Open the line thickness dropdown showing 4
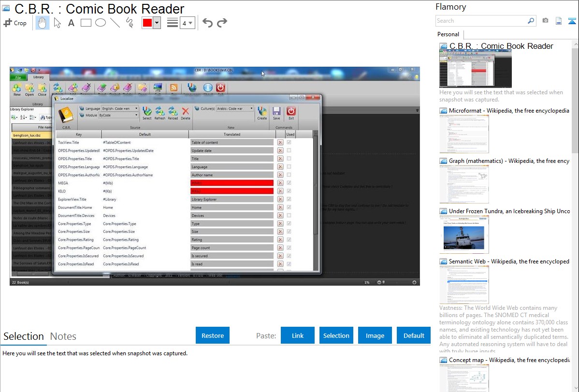Image resolution: width=579 pixels, height=392 pixels. [x=187, y=23]
